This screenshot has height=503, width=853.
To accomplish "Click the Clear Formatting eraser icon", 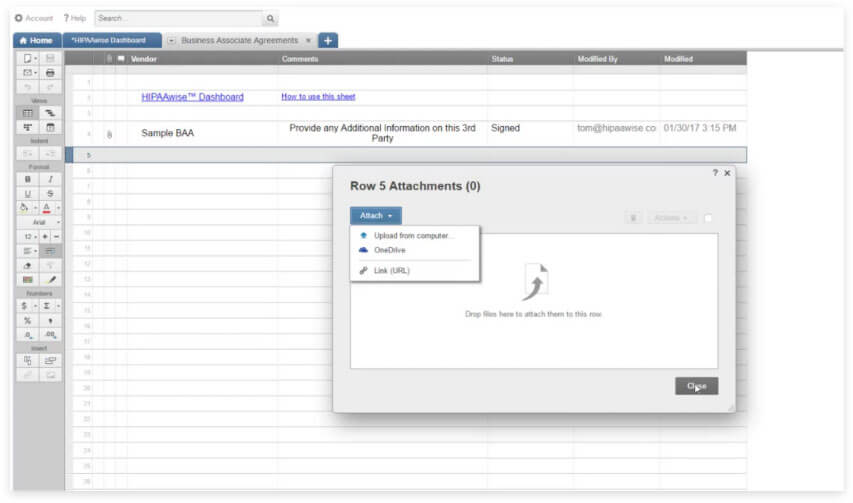I will click(28, 265).
